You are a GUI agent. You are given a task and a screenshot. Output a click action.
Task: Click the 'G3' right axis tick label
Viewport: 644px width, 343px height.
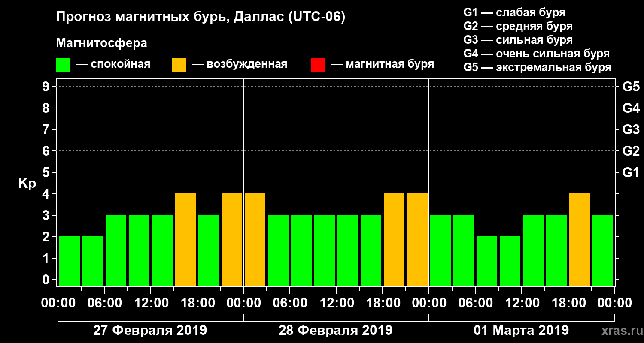click(631, 130)
